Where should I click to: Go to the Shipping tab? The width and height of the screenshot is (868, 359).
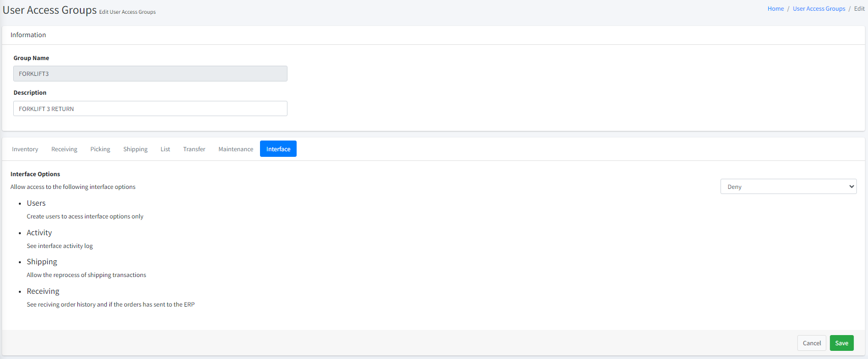pyautogui.click(x=135, y=149)
